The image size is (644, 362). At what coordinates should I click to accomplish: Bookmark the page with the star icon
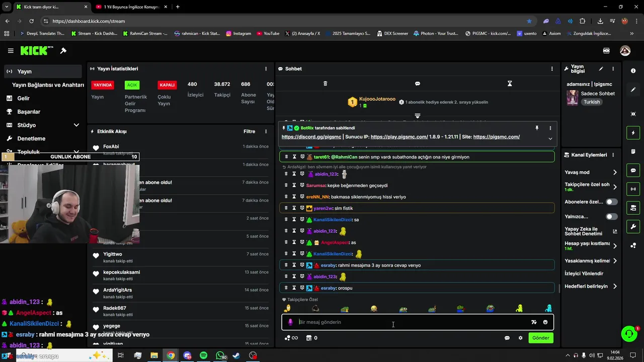(x=529, y=21)
